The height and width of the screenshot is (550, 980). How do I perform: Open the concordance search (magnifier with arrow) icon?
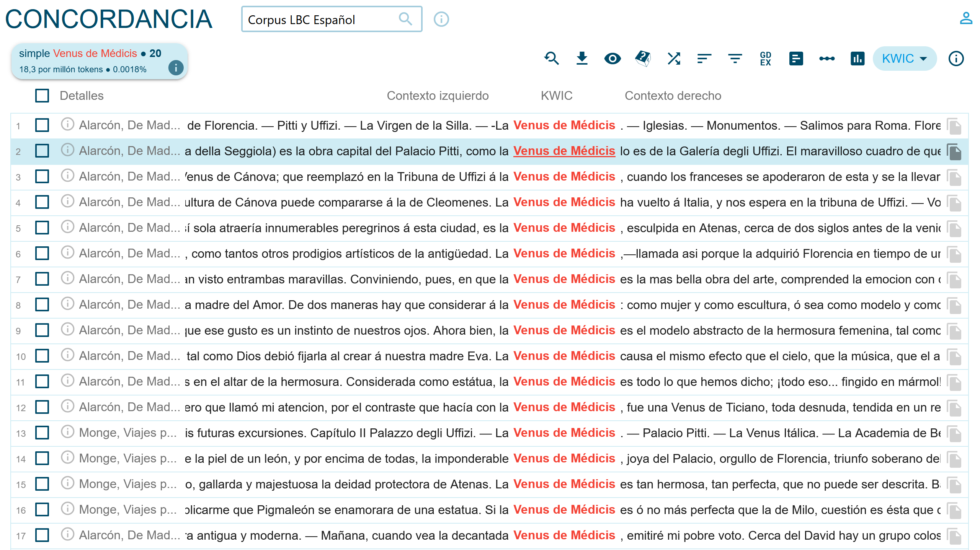(x=551, y=59)
